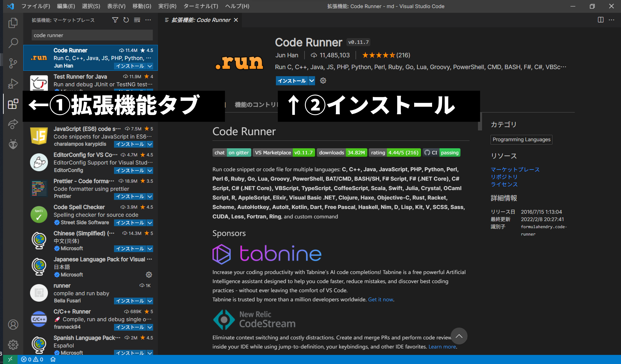621x364 pixels.
Task: Open editor more actions ellipsis
Action: (611, 20)
